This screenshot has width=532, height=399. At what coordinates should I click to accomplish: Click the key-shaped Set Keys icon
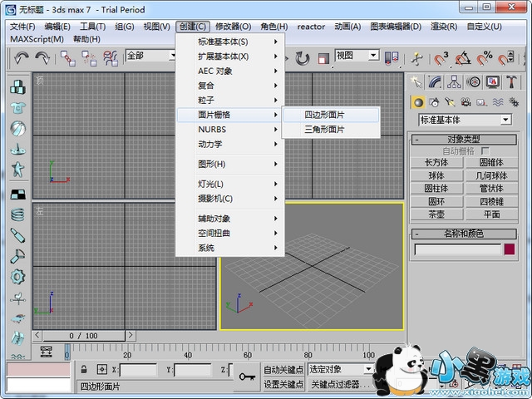pyautogui.click(x=246, y=377)
